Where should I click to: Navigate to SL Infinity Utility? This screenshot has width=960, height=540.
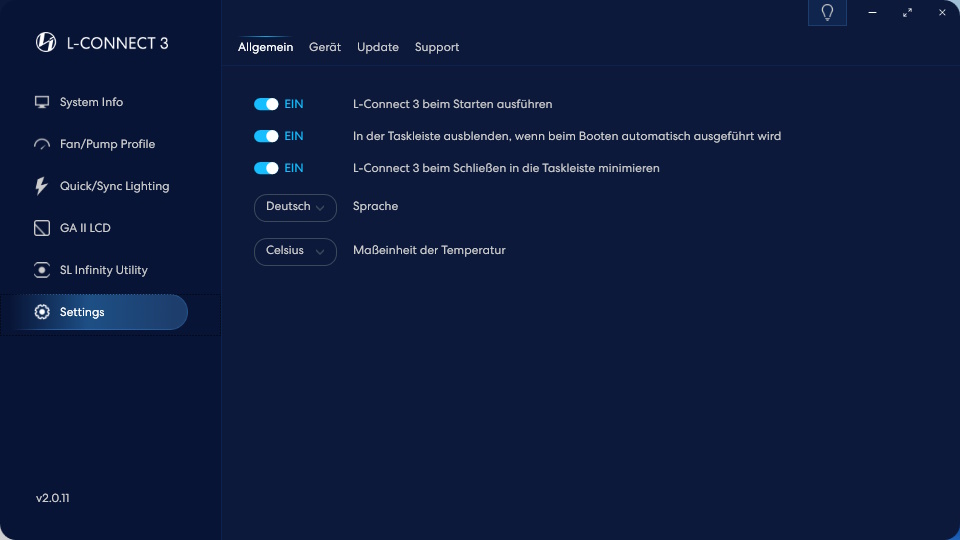pos(103,270)
